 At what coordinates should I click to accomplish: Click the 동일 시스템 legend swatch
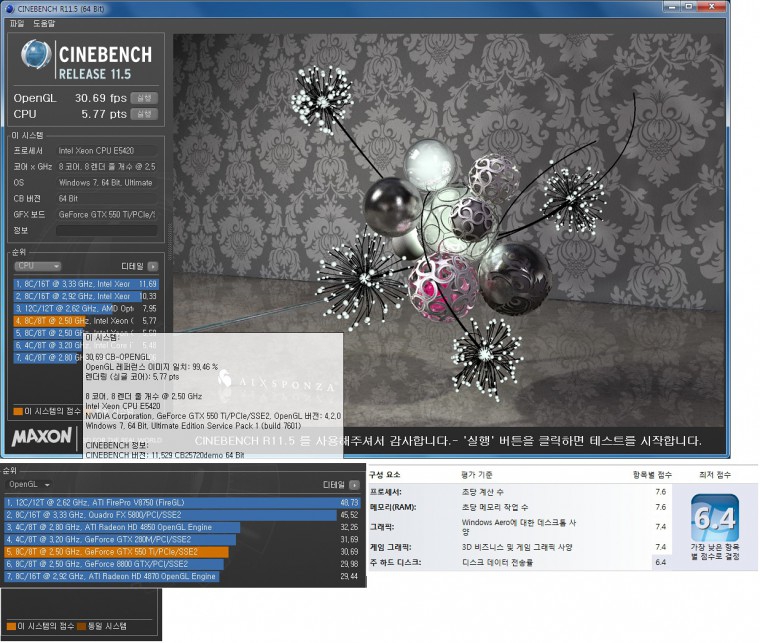pyautogui.click(x=81, y=626)
